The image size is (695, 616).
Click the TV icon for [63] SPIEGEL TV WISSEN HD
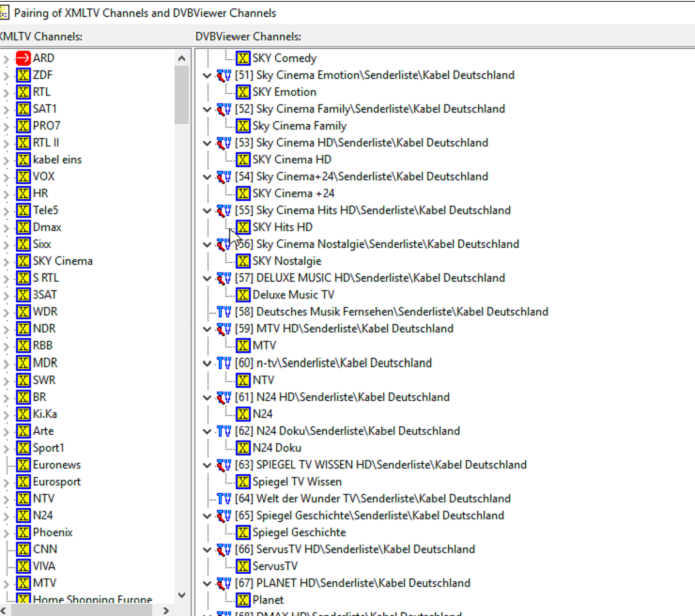pos(224,465)
